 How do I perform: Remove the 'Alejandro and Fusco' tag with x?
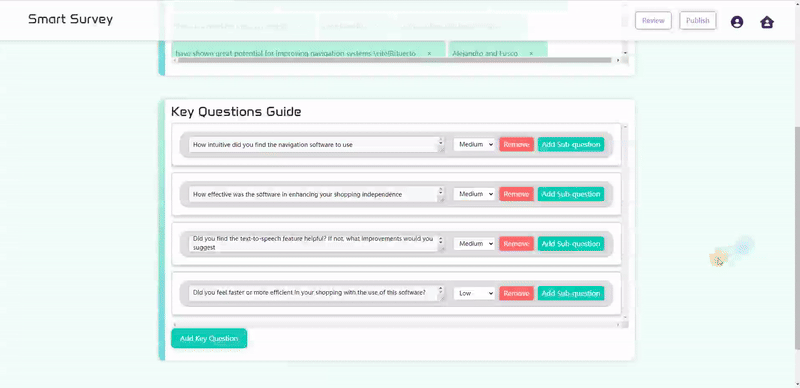click(x=531, y=53)
